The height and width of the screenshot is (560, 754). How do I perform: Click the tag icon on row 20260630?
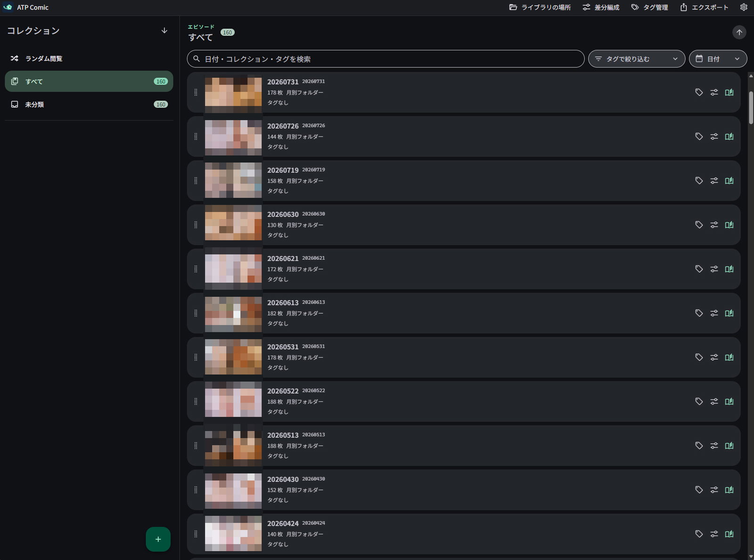pyautogui.click(x=699, y=225)
